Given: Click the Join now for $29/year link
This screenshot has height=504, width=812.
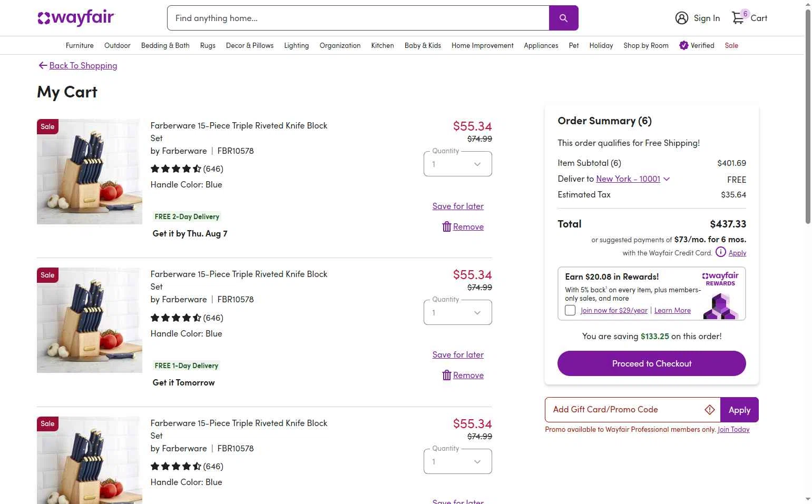Looking at the screenshot, I should click(614, 310).
